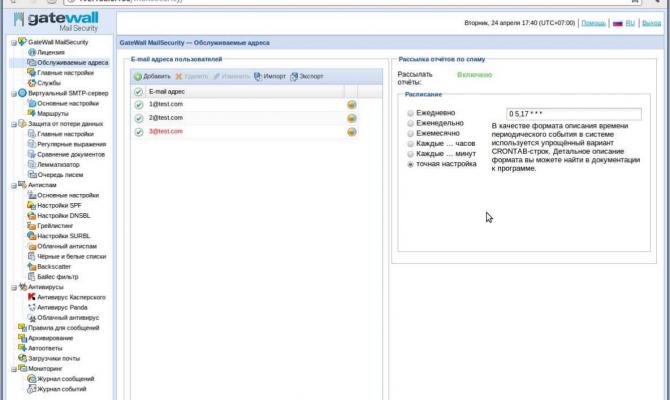
Task: Toggle the checkbox for 3@test.com
Action: pos(138,132)
